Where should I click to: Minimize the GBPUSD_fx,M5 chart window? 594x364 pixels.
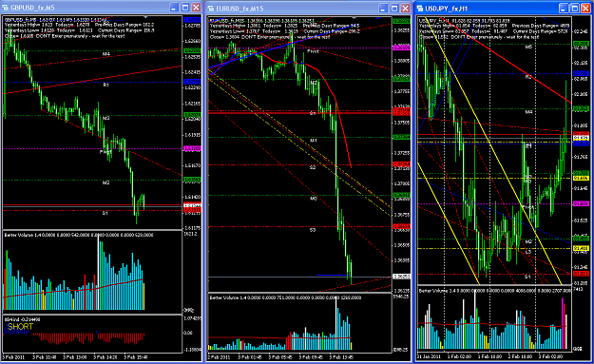coord(174,8)
